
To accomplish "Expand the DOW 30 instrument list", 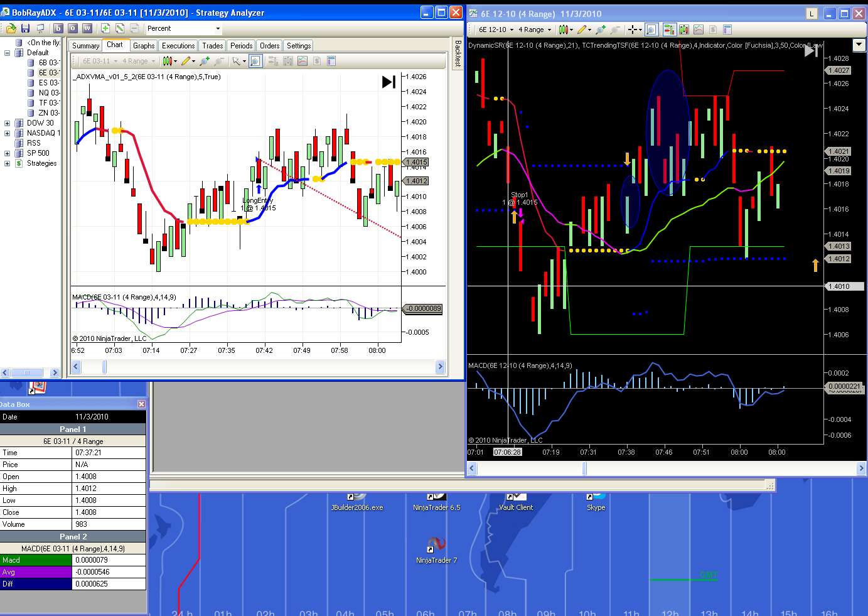I will click(x=8, y=123).
